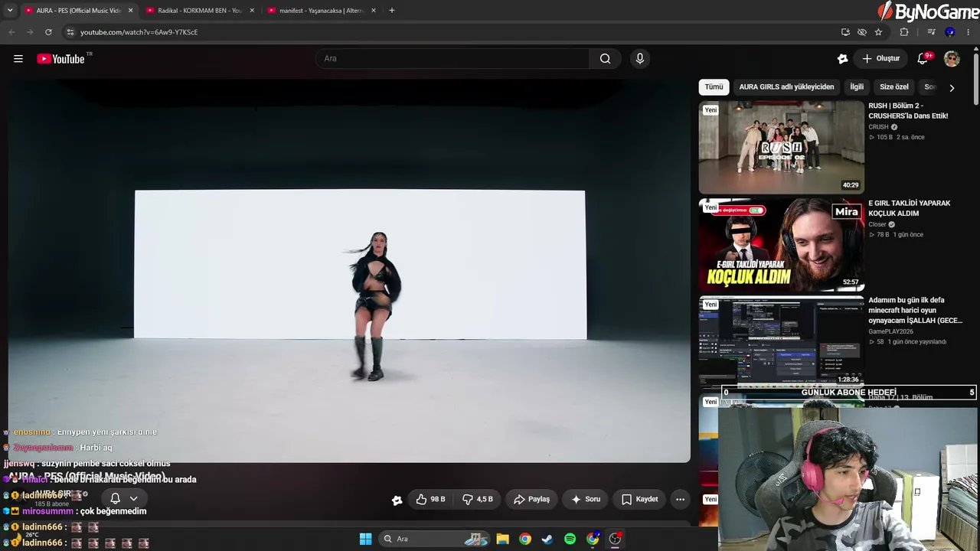Open the media control icon in Chrome toolbar
Viewport: 980px width, 551px height.
coord(931,32)
